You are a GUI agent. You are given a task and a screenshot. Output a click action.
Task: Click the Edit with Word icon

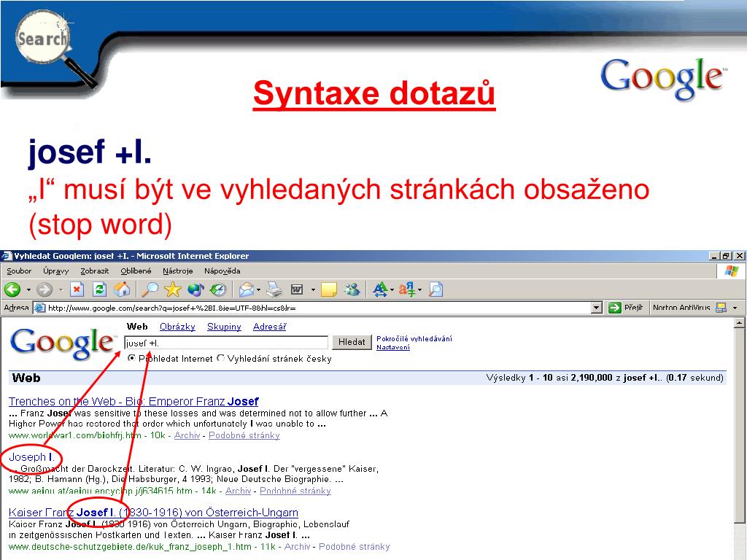[x=298, y=289]
